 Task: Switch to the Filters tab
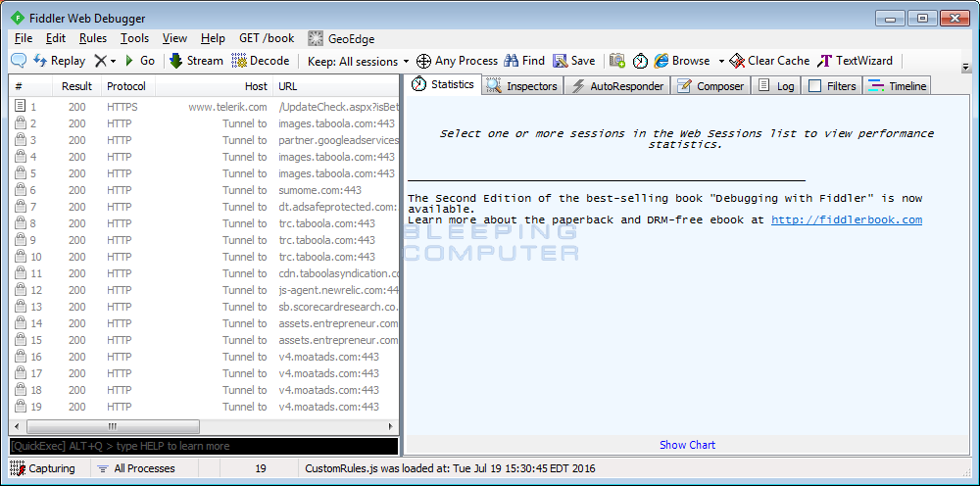[x=832, y=85]
